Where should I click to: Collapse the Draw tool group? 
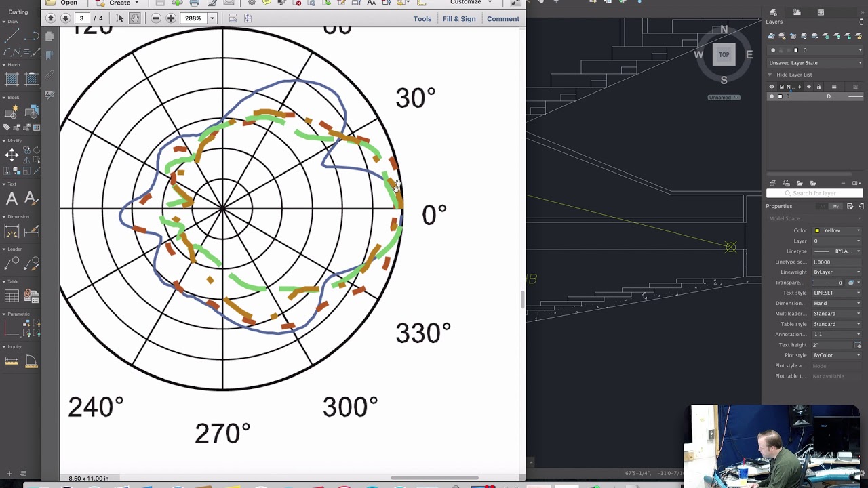(x=4, y=22)
